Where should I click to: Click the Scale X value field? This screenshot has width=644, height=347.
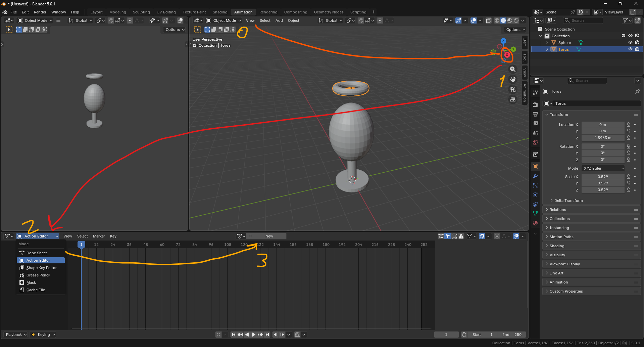pos(602,177)
